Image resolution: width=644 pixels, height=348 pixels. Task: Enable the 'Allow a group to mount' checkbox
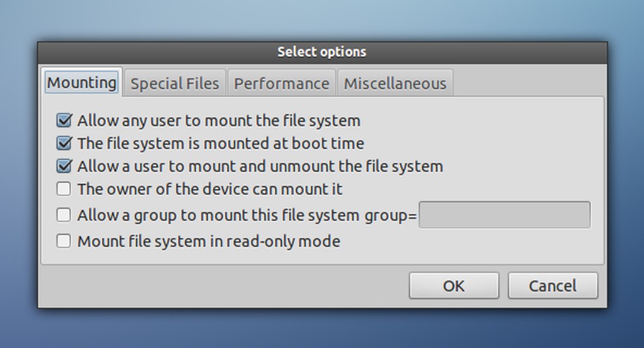pos(64,215)
